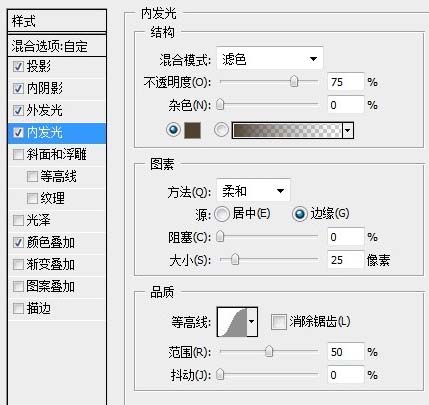This screenshot has width=429, height=405.
Task: Open the 颜色叠加 style settings
Action: tap(51, 243)
